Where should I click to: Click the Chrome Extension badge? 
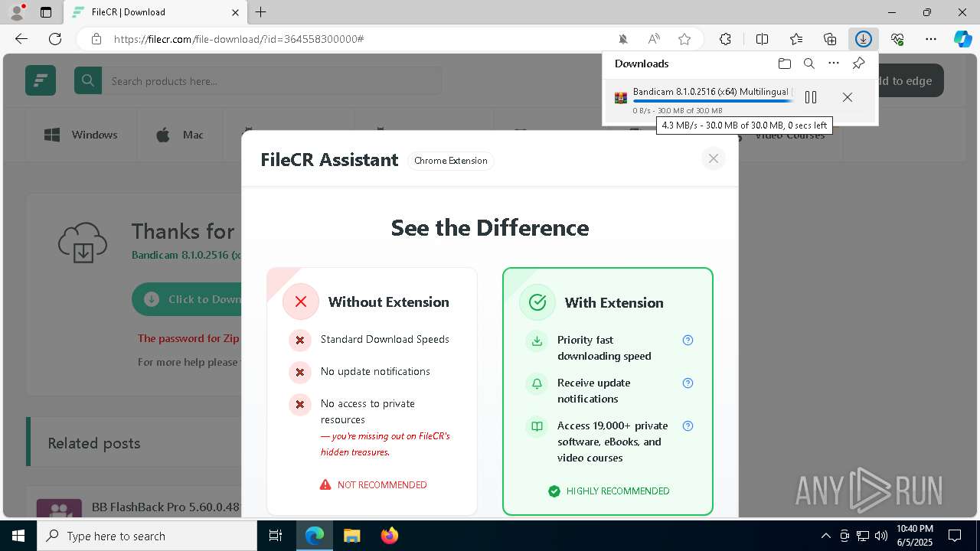point(450,161)
